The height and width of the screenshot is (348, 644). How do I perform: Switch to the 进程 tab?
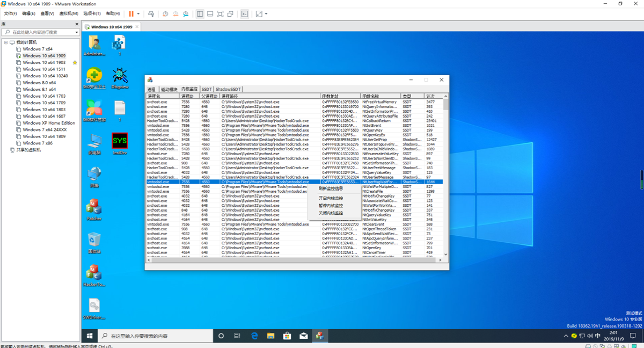coord(151,89)
